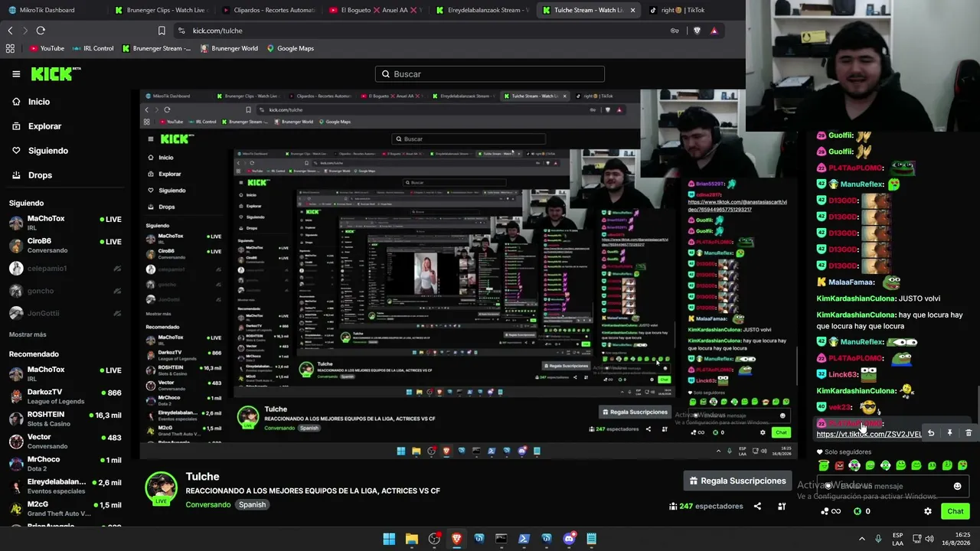Reload the page with the refresh icon
This screenshot has height=551, width=980.
(41, 31)
